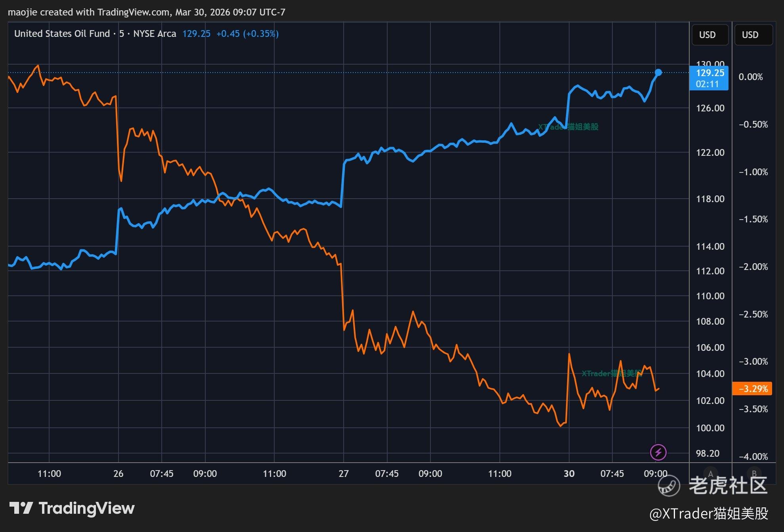Toggle the auto-scale A button
Screen dimensions: 784x532
click(710, 473)
